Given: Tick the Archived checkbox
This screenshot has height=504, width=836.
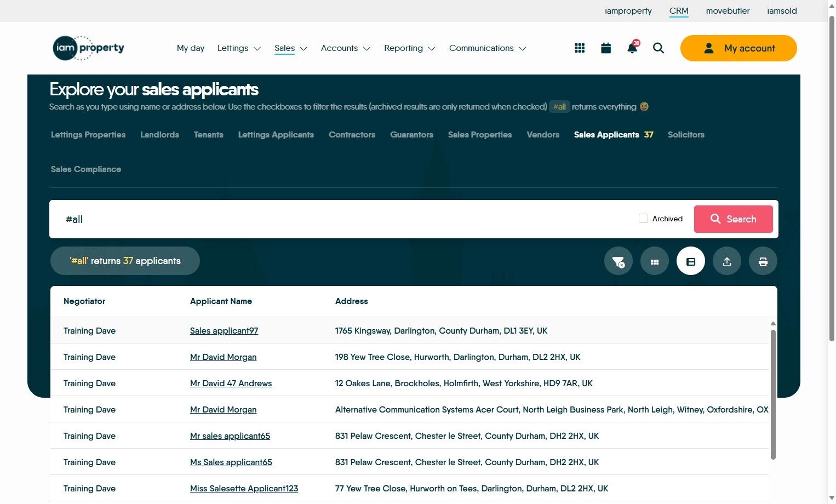Looking at the screenshot, I should [643, 219].
